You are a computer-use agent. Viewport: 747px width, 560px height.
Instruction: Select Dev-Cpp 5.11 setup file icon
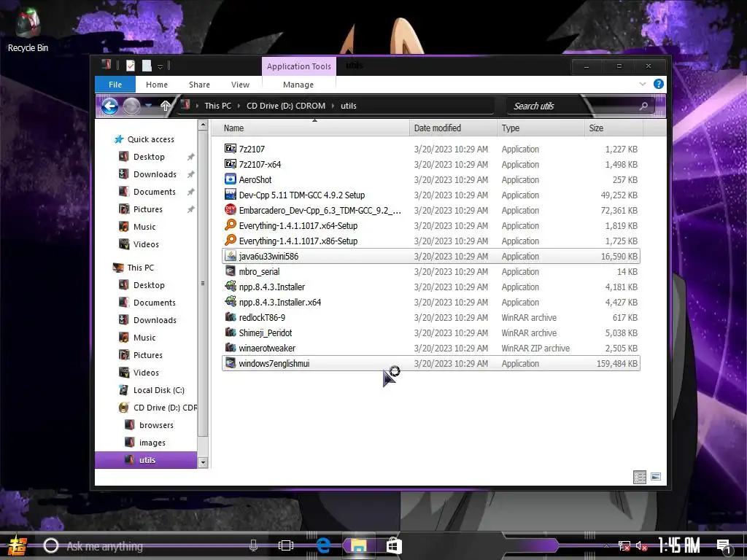[x=230, y=194]
